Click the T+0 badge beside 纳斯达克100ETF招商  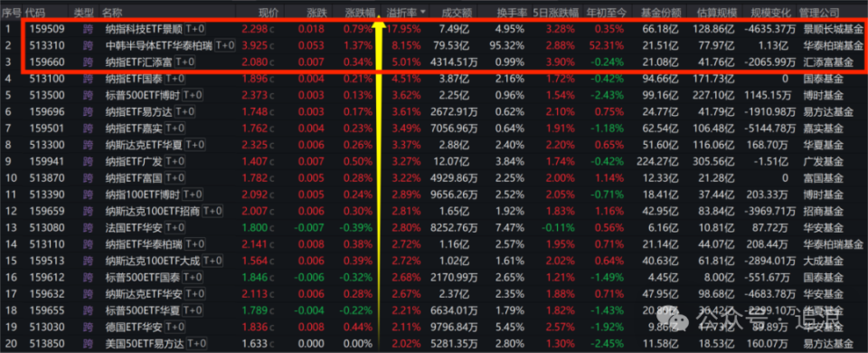tap(212, 211)
